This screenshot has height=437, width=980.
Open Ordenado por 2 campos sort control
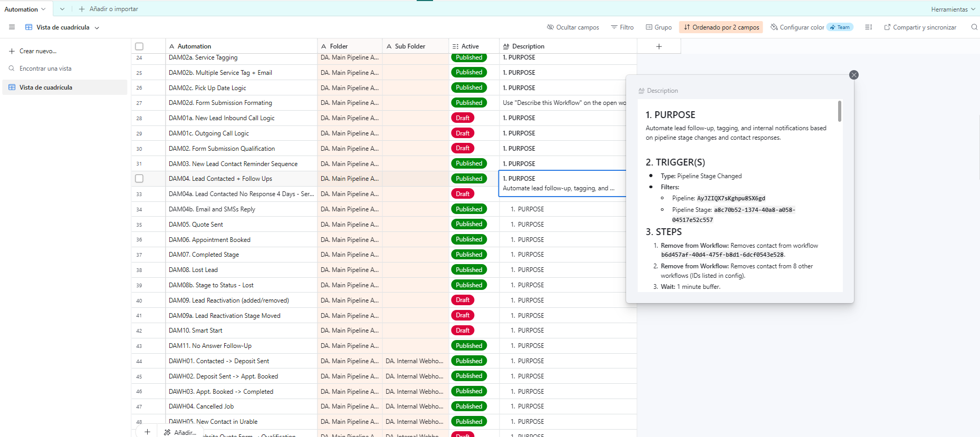pyautogui.click(x=721, y=27)
